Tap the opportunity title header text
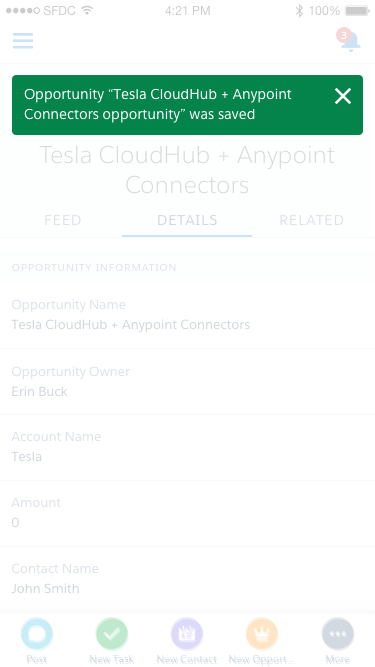The image size is (375, 667). [187, 170]
